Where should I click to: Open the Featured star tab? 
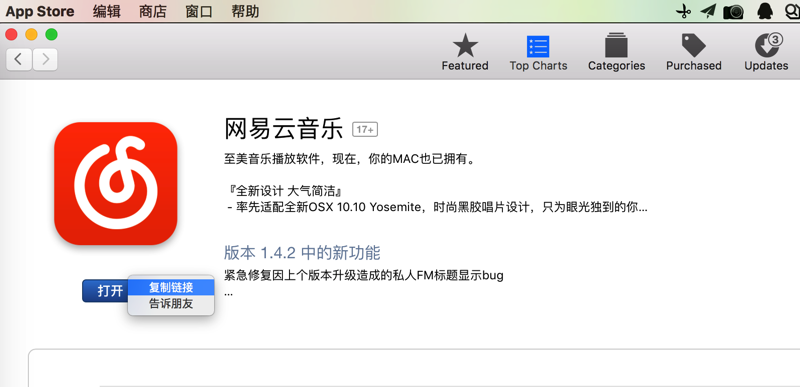click(x=465, y=53)
